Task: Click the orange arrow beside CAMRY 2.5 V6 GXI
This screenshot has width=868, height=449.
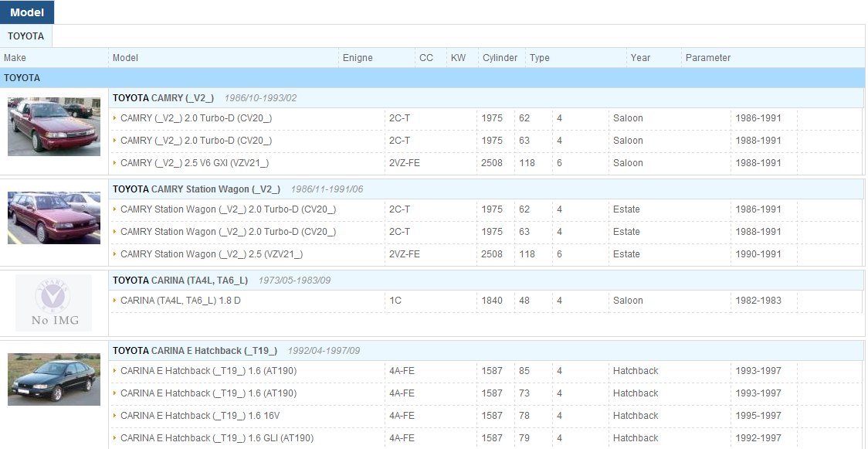Action: tap(114, 163)
